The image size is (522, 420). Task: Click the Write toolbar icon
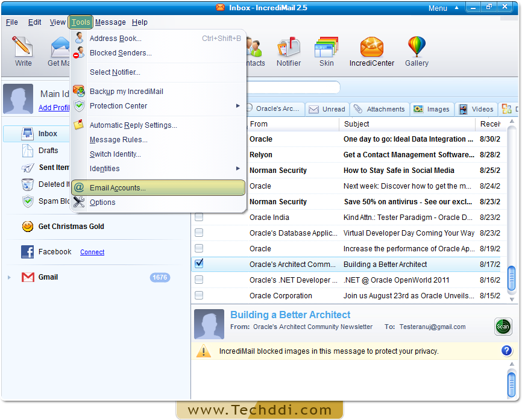click(23, 51)
